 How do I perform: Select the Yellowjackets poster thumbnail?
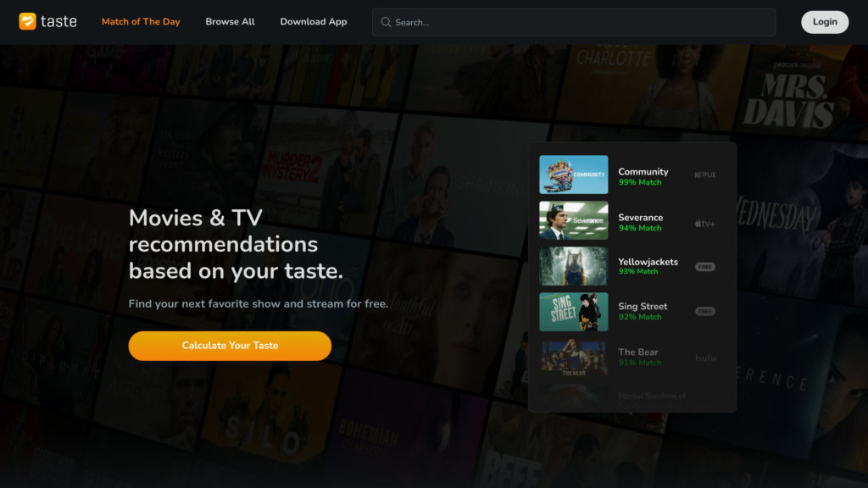click(574, 266)
